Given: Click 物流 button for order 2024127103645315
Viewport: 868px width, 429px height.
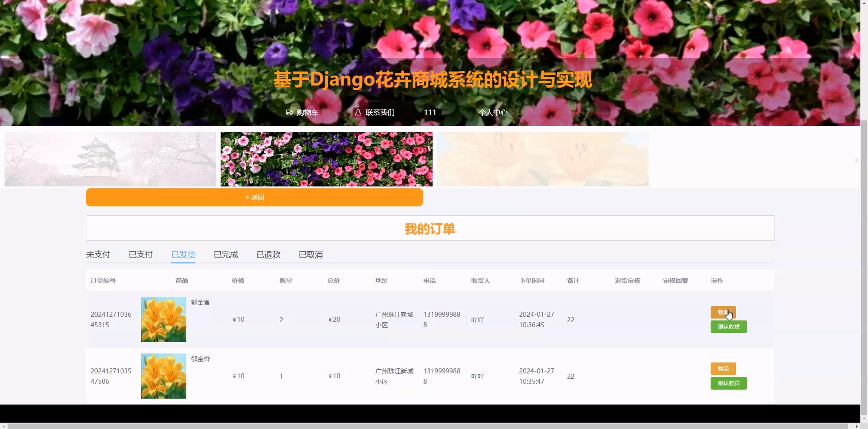Looking at the screenshot, I should (x=723, y=312).
